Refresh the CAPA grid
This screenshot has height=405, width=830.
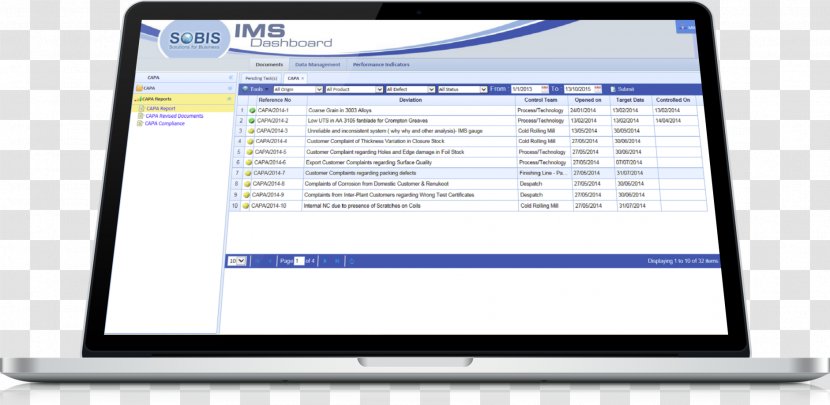(351, 261)
